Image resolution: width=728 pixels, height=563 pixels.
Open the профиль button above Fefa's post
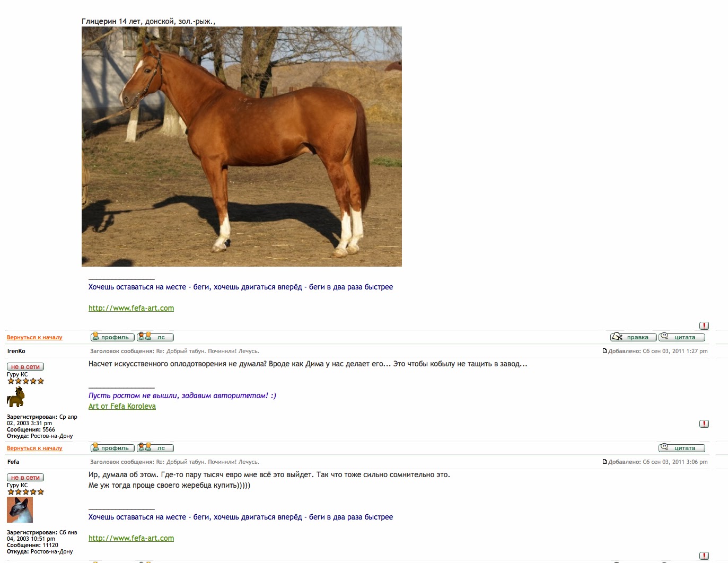(x=112, y=447)
